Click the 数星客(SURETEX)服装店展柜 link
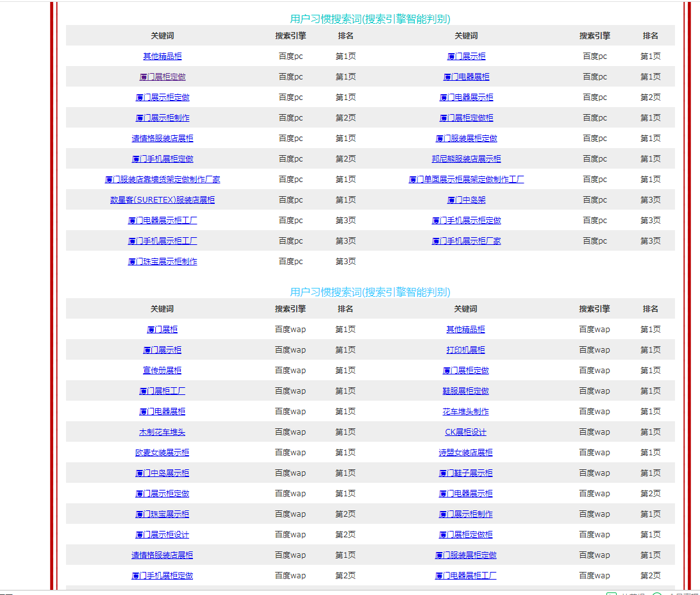This screenshot has width=700, height=595. [x=162, y=200]
